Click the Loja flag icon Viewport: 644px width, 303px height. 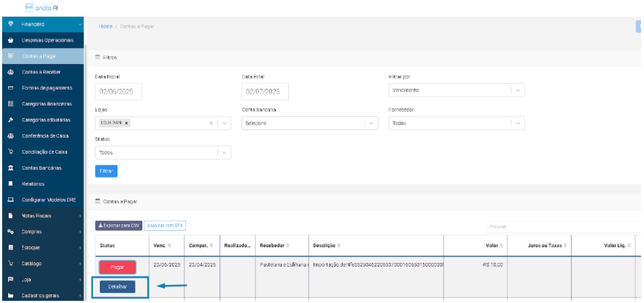point(11,280)
